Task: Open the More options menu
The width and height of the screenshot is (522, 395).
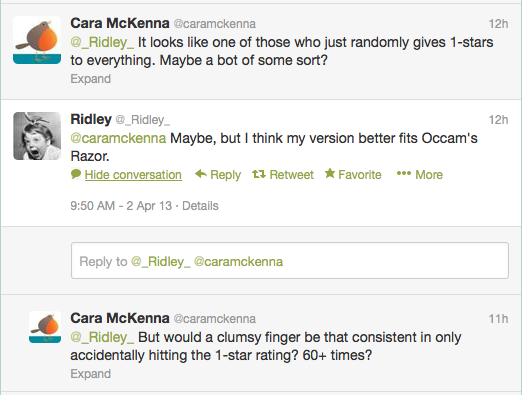Action: (429, 175)
